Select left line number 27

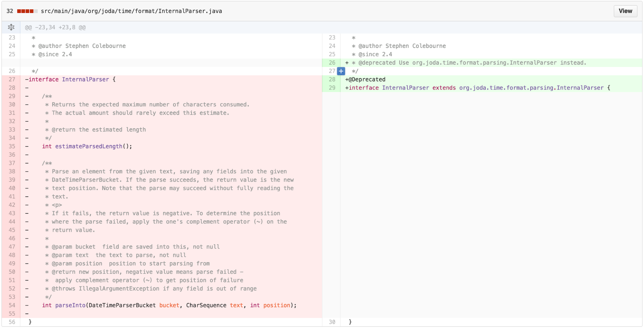coord(11,80)
